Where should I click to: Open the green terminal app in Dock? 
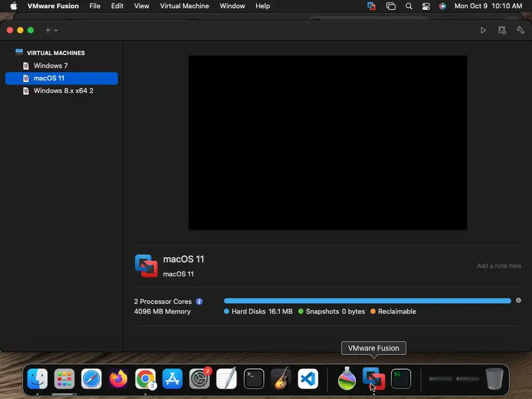(x=401, y=379)
